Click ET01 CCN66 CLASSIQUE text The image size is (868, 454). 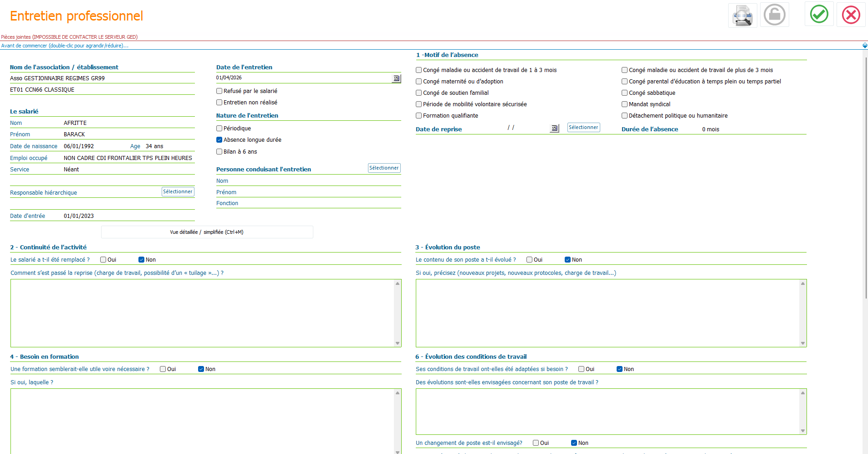point(42,90)
